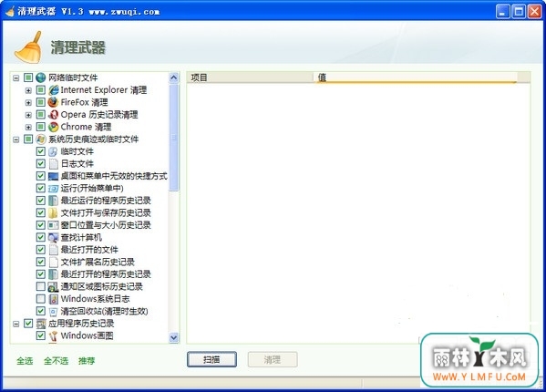The width and height of the screenshot is (546, 392).
Task: Select the 查找计算机 tree row
Action: [x=81, y=237]
